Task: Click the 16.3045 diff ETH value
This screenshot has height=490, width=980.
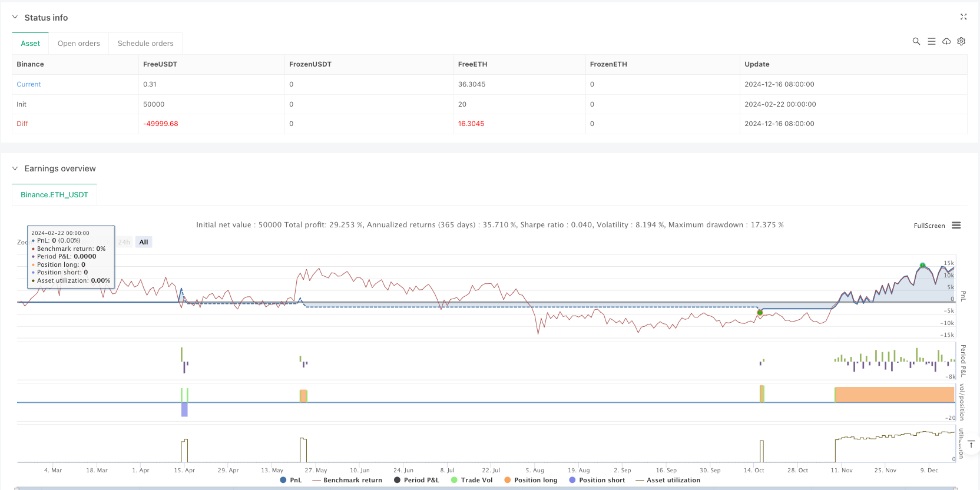Action: pyautogui.click(x=471, y=124)
